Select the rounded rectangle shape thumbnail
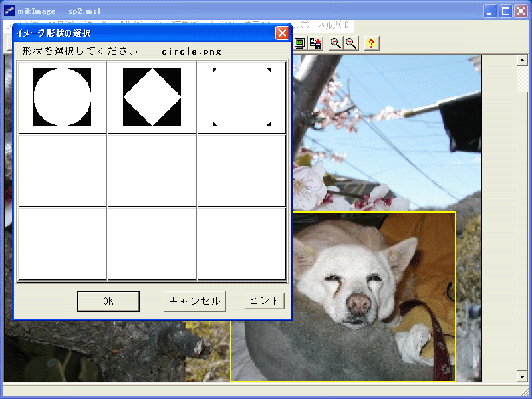This screenshot has width=532, height=399. click(x=241, y=97)
